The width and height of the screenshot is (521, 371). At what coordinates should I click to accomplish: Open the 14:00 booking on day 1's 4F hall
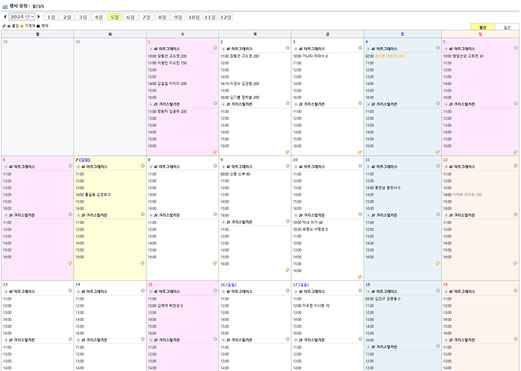pos(167,84)
